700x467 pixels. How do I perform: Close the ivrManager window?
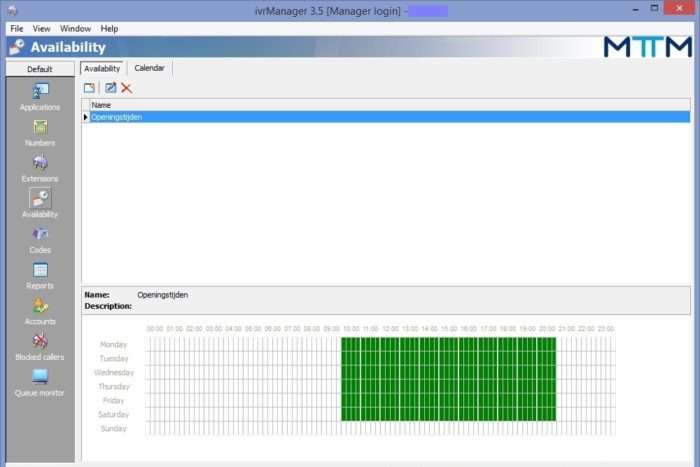coord(679,8)
